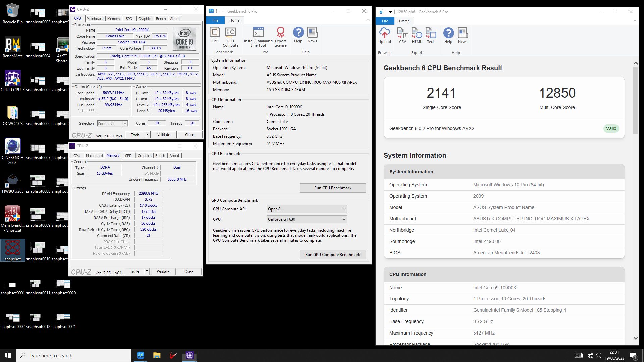Click the 2141 Single-Core Score value
Image resolution: width=644 pixels, height=362 pixels.
[x=441, y=93]
